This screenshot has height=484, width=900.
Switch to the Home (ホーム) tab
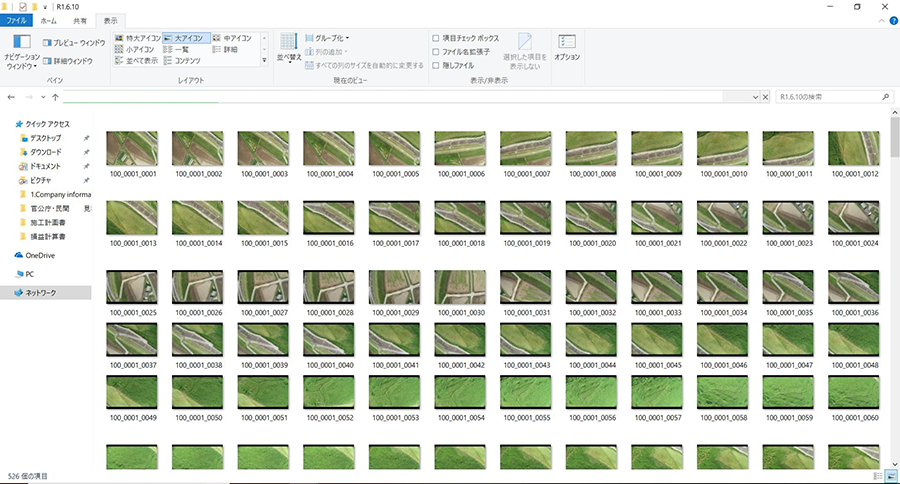click(48, 21)
